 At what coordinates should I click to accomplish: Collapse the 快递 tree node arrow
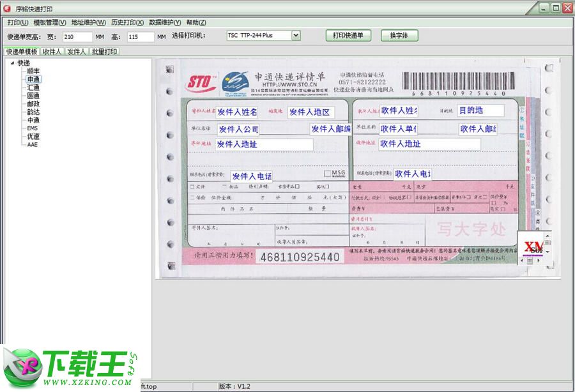[12, 63]
